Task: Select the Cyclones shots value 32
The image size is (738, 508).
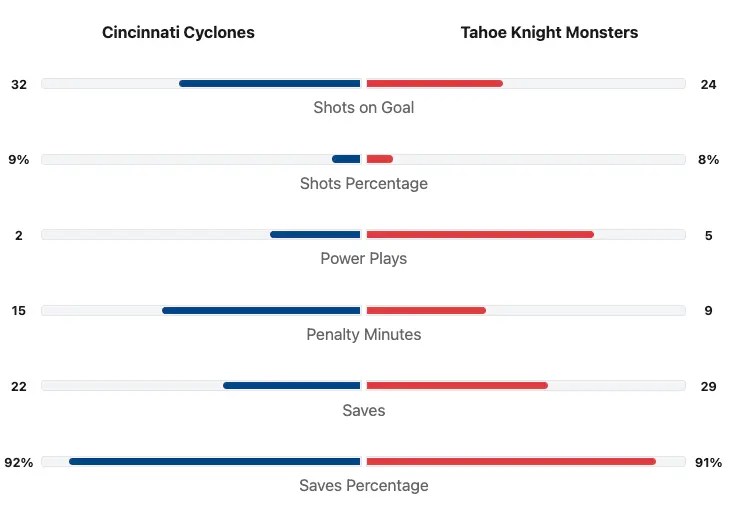Action: click(x=19, y=84)
